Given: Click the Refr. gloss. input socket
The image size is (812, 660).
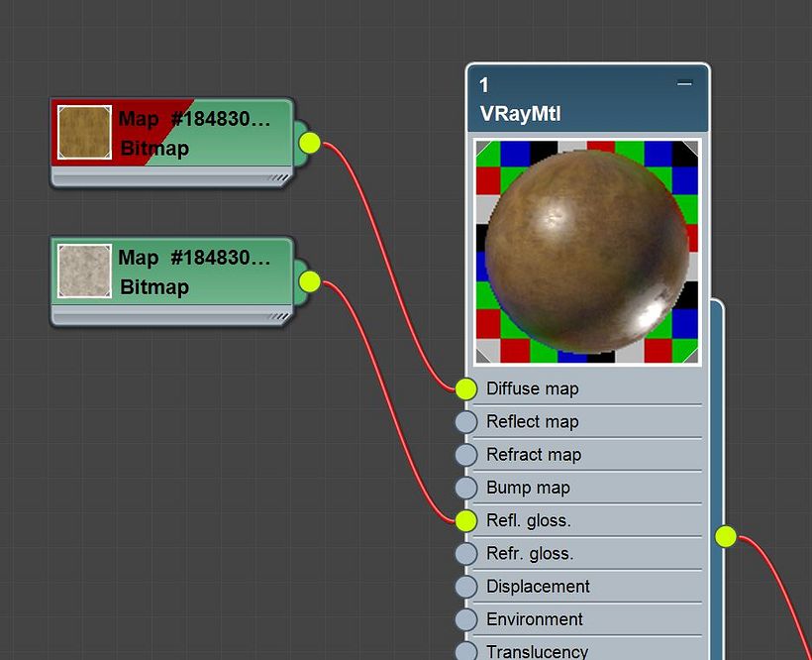Looking at the screenshot, I should 466,554.
